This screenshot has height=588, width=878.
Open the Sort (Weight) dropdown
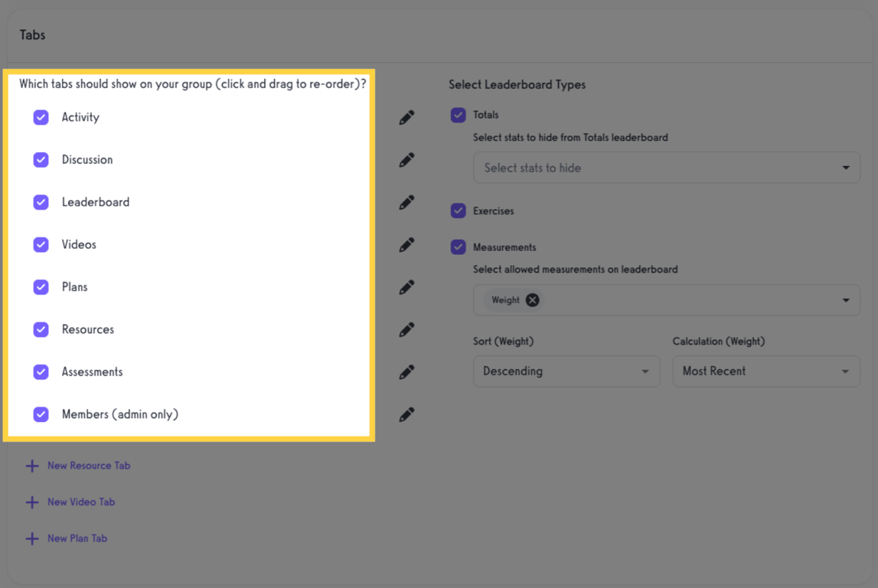(x=566, y=371)
